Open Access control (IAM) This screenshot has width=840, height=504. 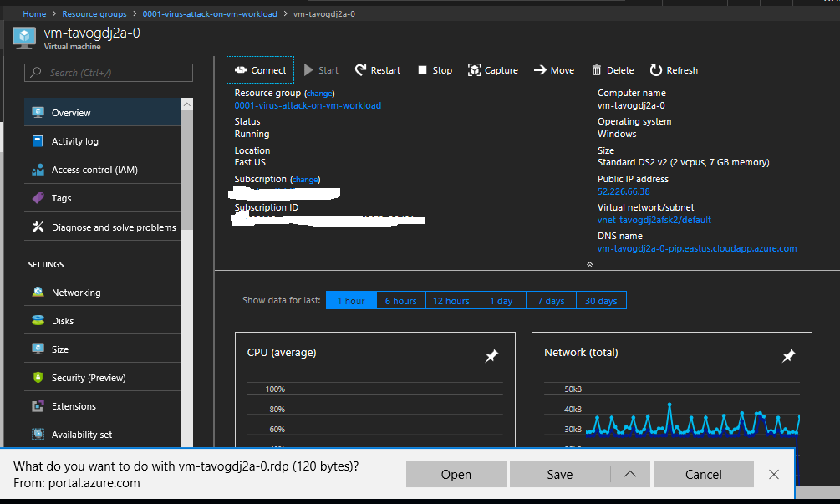tap(102, 169)
